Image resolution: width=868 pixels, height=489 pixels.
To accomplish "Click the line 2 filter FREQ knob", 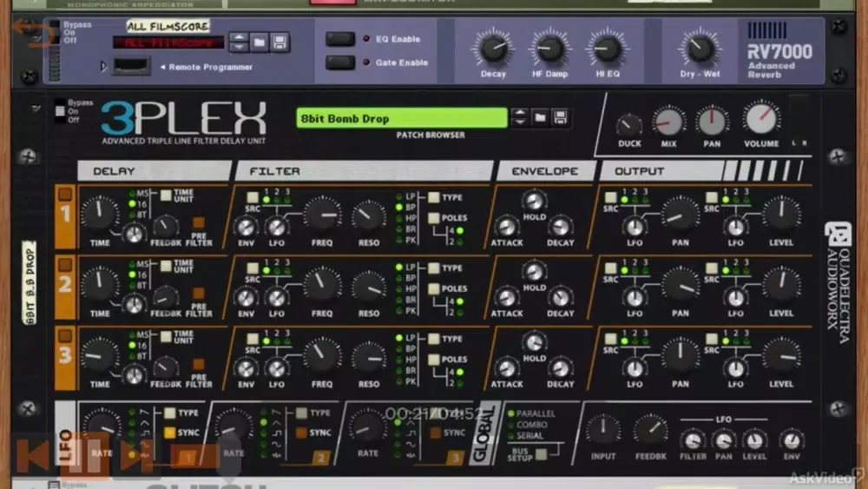I will 322,286.
